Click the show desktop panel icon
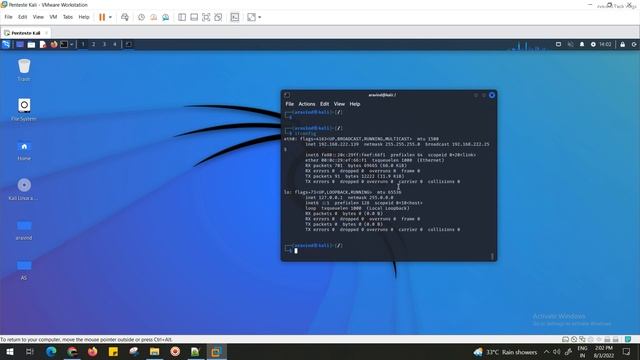Viewport: 640px width, 360px height. tap(20, 44)
